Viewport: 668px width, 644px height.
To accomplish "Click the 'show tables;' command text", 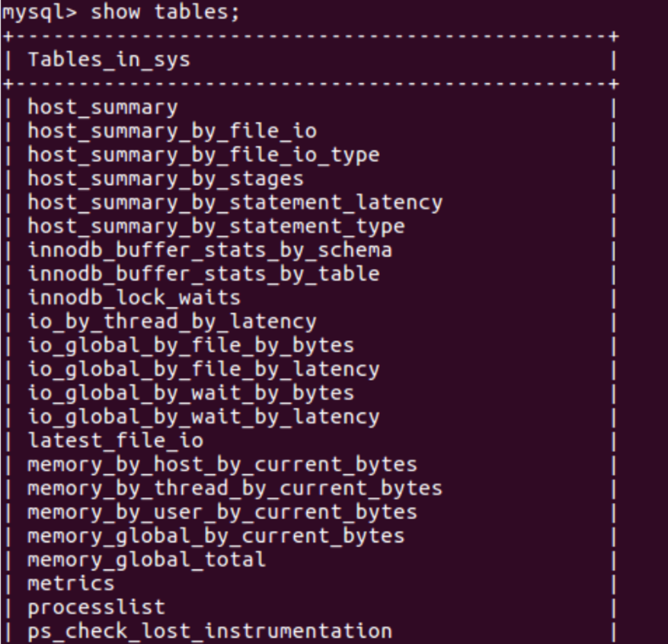I will tap(165, 12).
